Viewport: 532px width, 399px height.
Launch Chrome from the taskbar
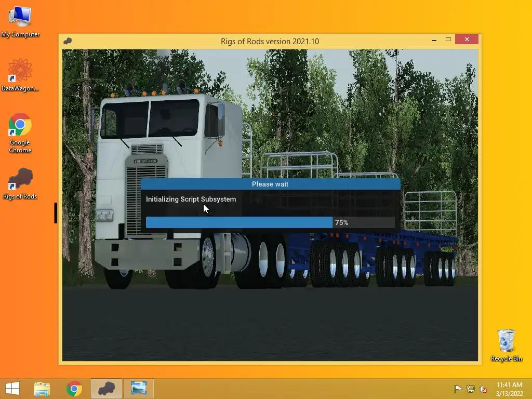[74, 389]
